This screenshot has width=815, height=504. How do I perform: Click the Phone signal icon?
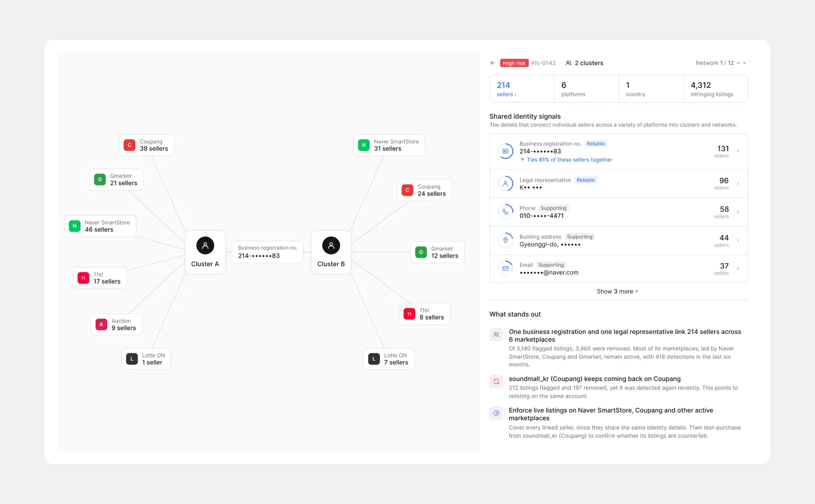tap(505, 212)
